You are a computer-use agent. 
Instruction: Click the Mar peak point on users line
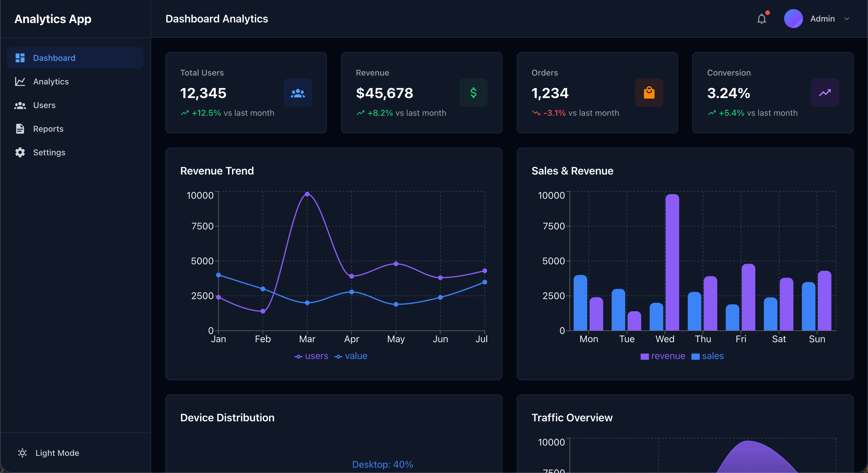307,194
